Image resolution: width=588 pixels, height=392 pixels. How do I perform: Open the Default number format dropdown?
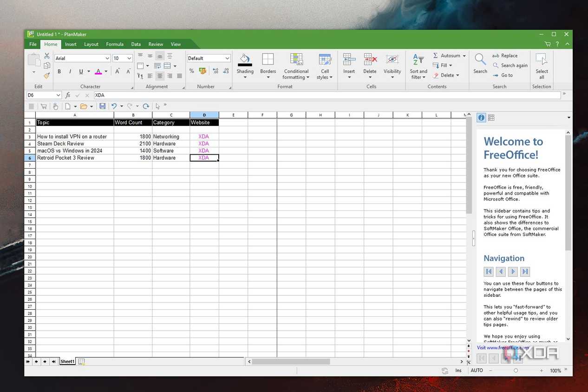coord(227,59)
